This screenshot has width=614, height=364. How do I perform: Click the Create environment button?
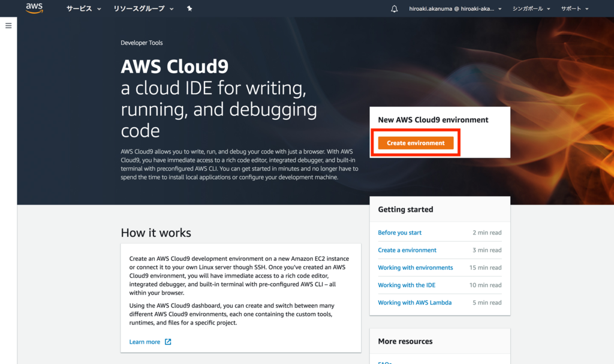pos(416,143)
